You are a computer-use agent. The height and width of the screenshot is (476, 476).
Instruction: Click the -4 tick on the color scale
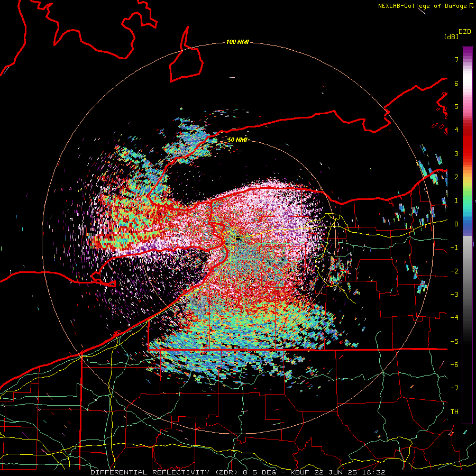[x=454, y=318]
